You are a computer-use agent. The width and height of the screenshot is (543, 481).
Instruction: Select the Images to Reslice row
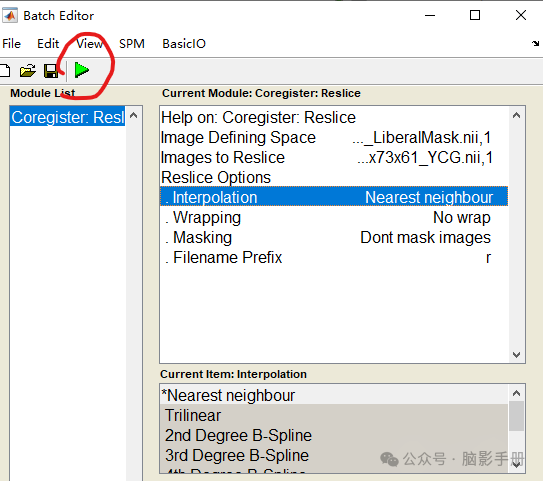[334, 158]
